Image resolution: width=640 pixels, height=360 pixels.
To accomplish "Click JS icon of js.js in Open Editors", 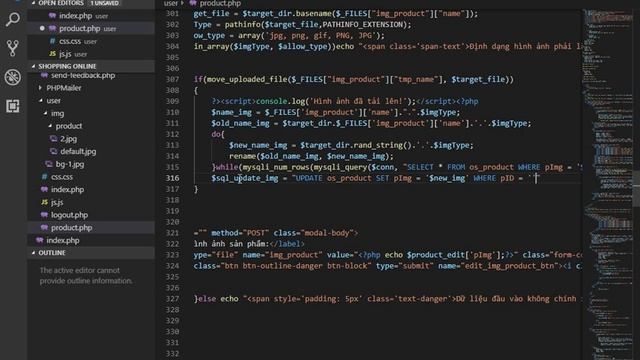I will coord(53,54).
